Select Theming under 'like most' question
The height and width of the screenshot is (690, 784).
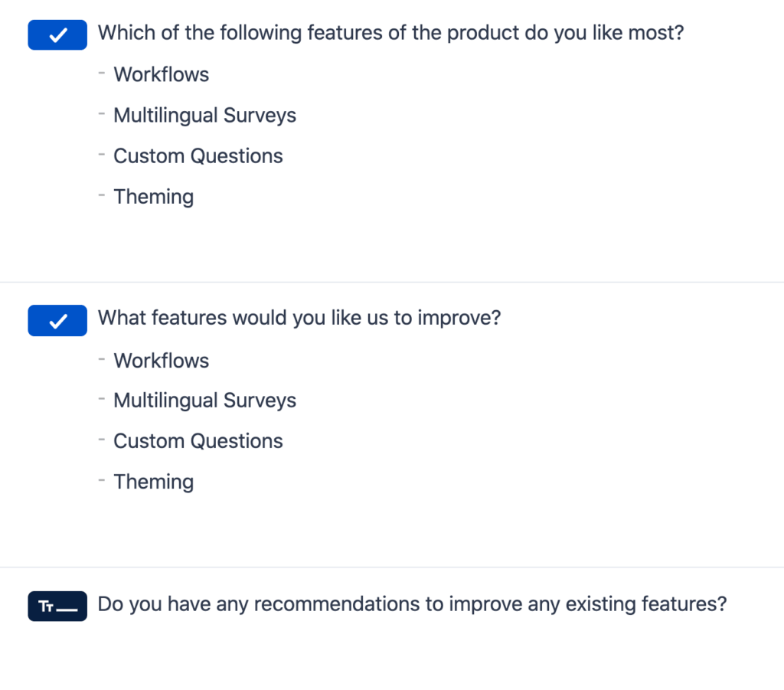coord(153,197)
